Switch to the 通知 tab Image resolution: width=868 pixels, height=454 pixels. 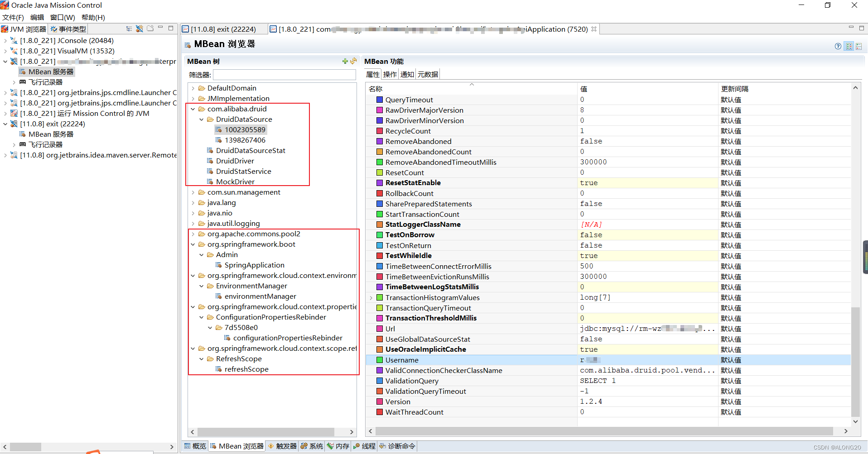[x=407, y=75]
